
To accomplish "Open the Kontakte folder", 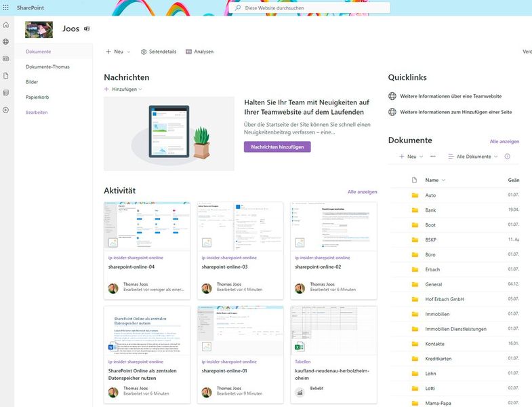I will [x=434, y=344].
